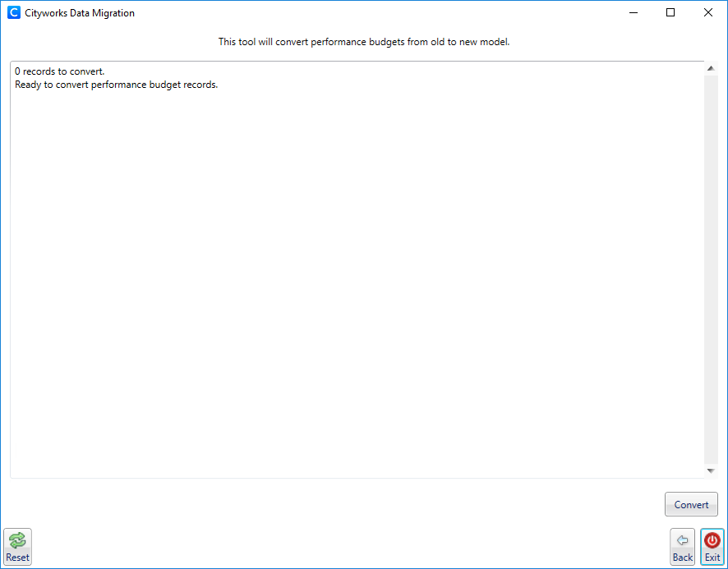Viewport: 728px width, 569px height.
Task: Click the Back arrow icon
Action: (x=682, y=540)
